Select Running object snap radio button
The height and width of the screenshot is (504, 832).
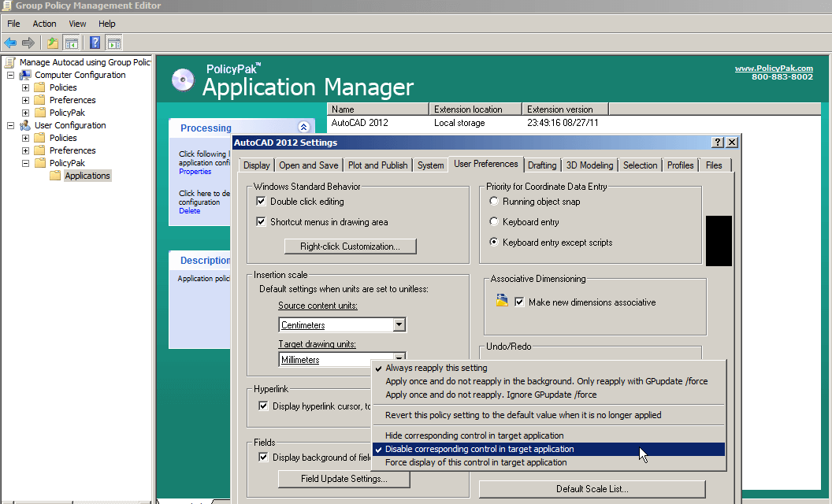[494, 201]
